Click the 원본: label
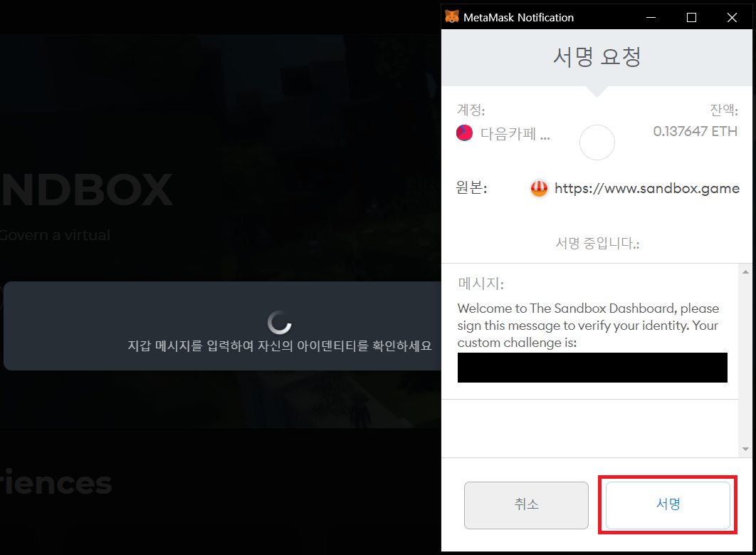 coord(471,187)
